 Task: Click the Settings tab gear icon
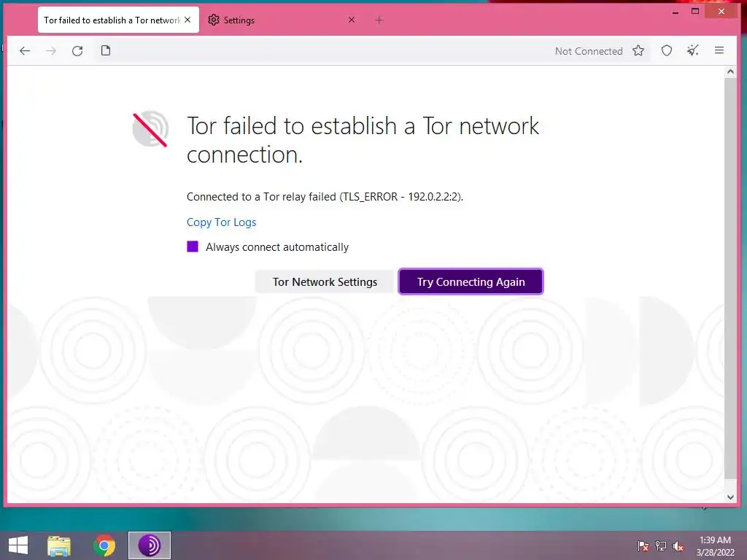[x=214, y=20]
